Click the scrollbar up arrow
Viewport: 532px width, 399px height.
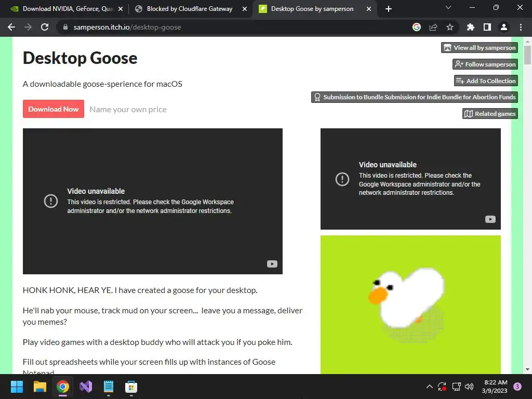click(x=527, y=42)
